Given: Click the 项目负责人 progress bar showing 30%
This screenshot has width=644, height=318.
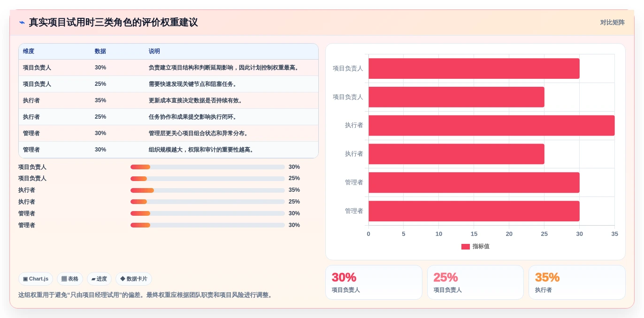Looking at the screenshot, I should [207, 167].
